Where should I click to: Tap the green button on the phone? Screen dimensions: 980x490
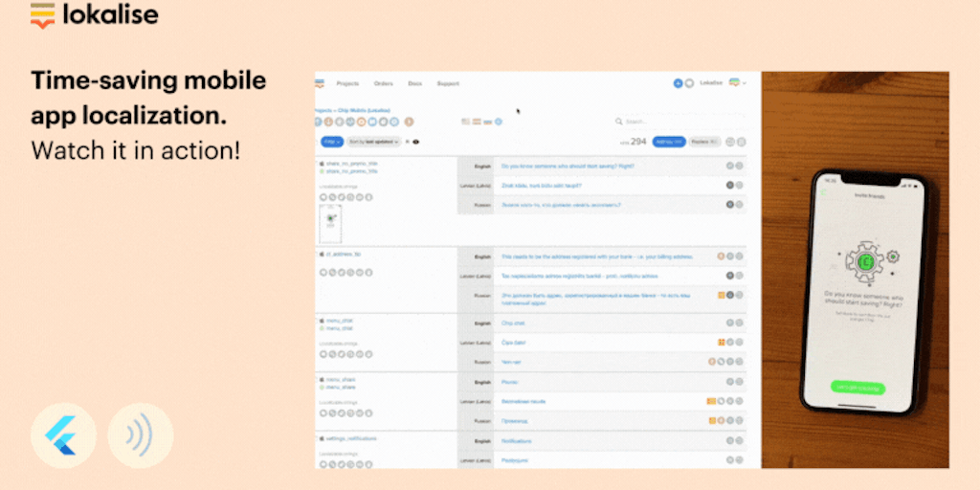coord(857,388)
